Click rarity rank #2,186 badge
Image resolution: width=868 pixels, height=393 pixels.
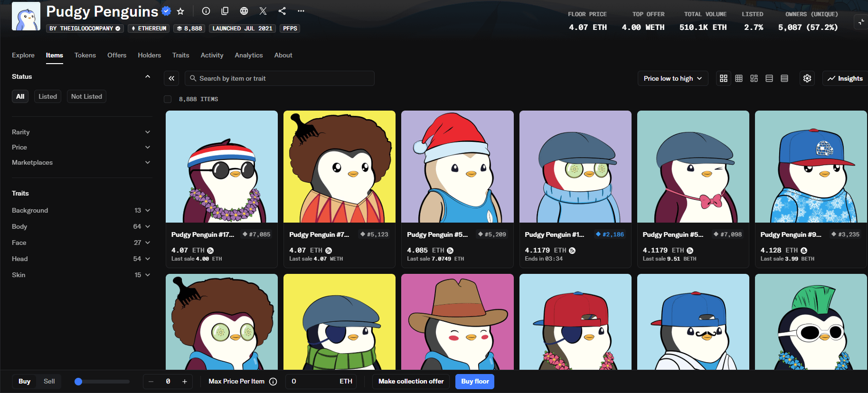click(610, 234)
